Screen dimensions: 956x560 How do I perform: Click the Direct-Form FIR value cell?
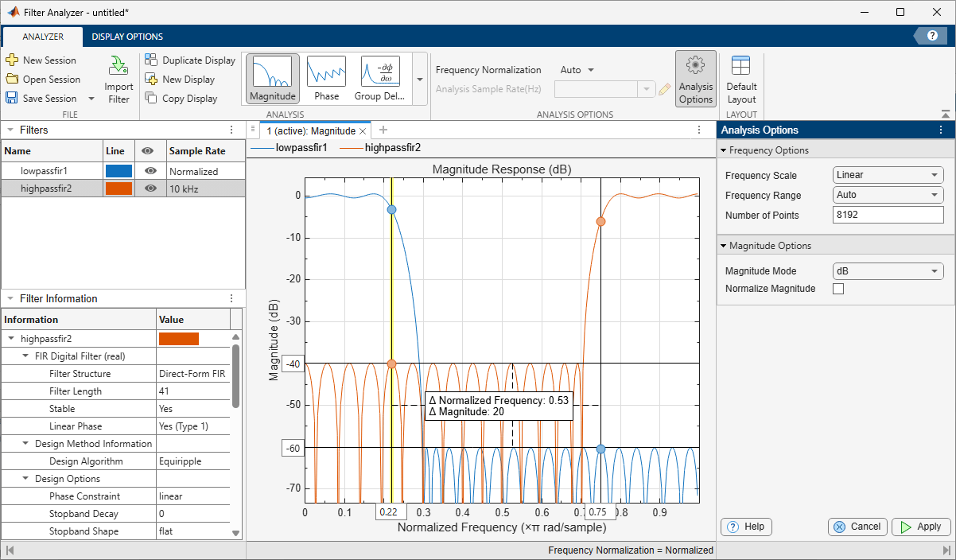click(193, 374)
